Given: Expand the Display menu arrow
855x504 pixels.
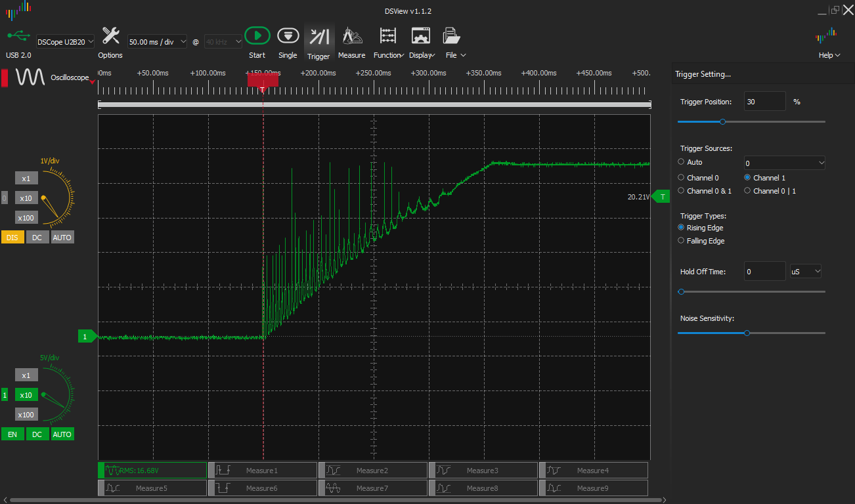Looking at the screenshot, I should tap(433, 56).
